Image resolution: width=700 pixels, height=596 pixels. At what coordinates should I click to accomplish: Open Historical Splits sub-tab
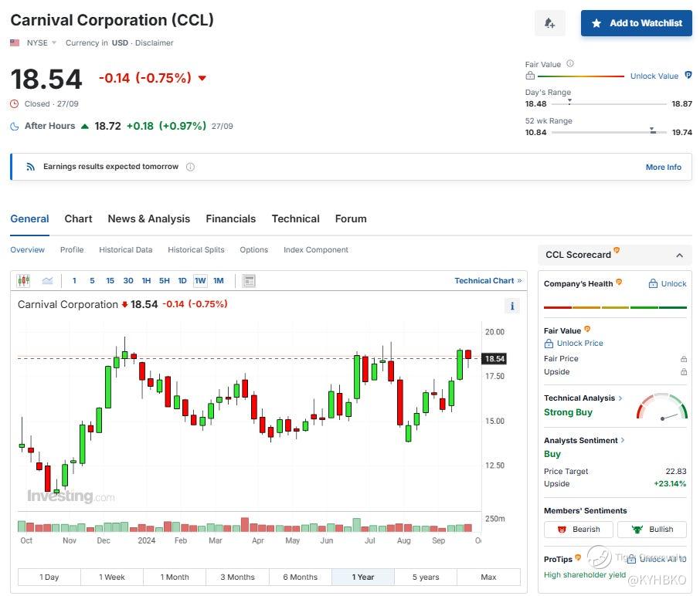[196, 250]
